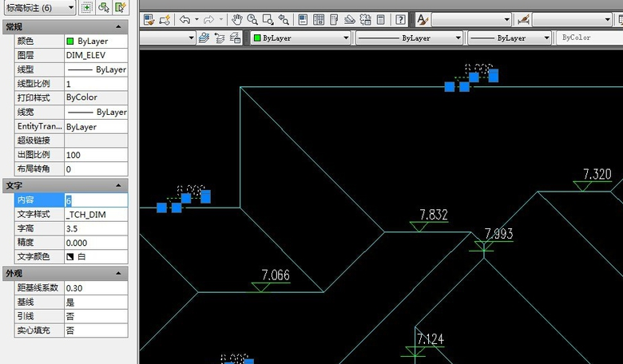Click the Block Editor icon
Screen dimensions: 623x364
click(165, 19)
